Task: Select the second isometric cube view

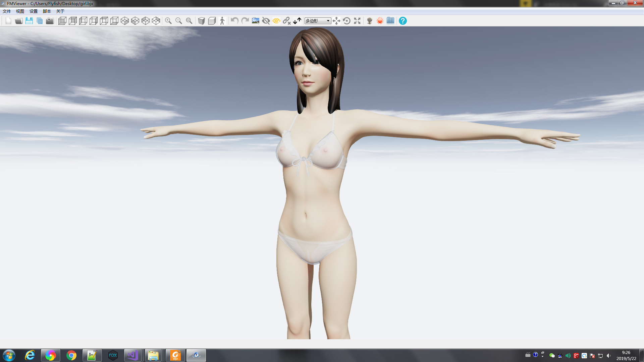Action: (x=135, y=21)
